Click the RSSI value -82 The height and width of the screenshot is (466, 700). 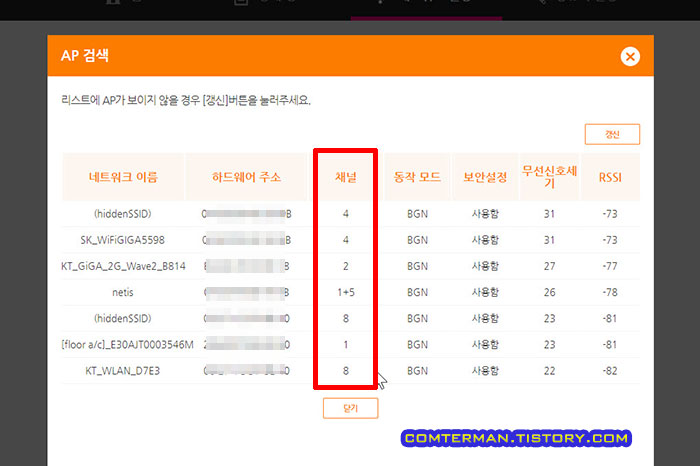coord(610,371)
